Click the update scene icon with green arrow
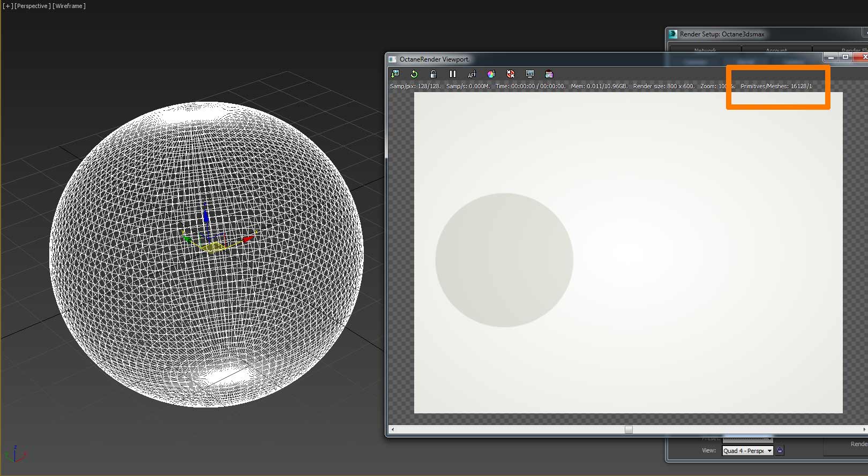The width and height of the screenshot is (868, 476). [x=395, y=74]
